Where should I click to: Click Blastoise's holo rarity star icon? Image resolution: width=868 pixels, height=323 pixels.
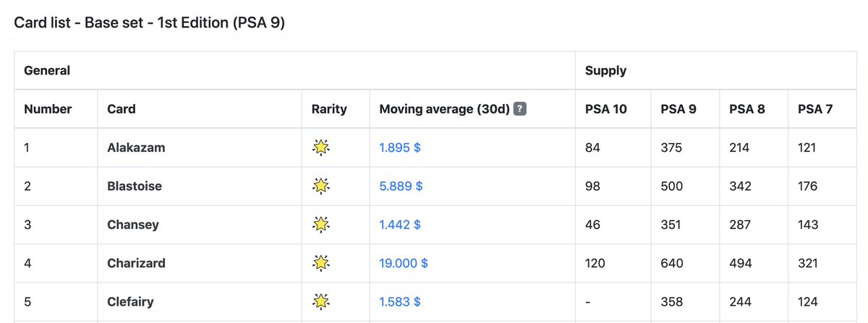coord(320,186)
